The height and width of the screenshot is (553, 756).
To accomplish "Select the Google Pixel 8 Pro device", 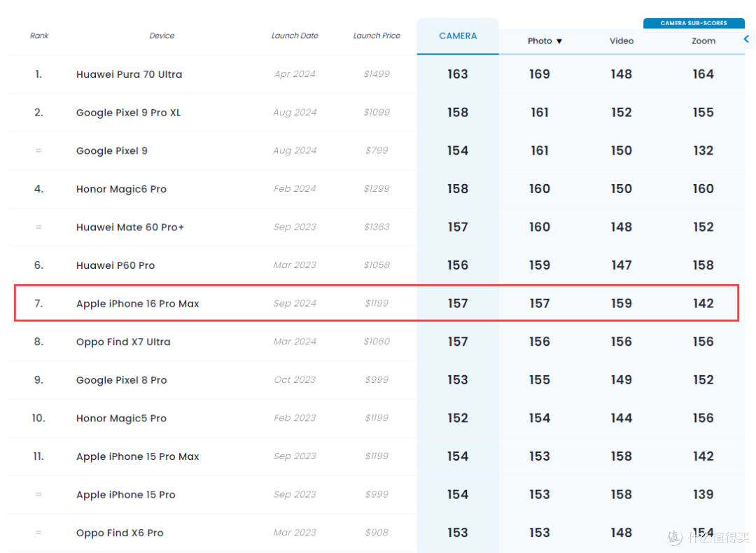I will pyautogui.click(x=121, y=380).
